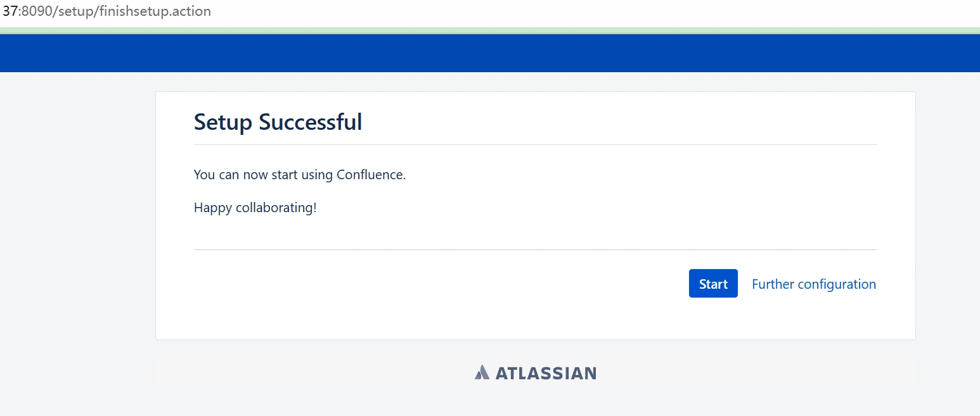Click the word Setup in the heading
Screen dimensions: 980x416
[223, 122]
